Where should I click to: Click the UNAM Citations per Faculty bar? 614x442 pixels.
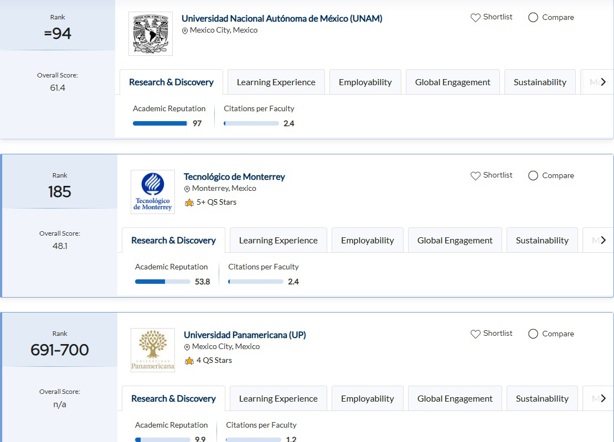click(x=251, y=123)
